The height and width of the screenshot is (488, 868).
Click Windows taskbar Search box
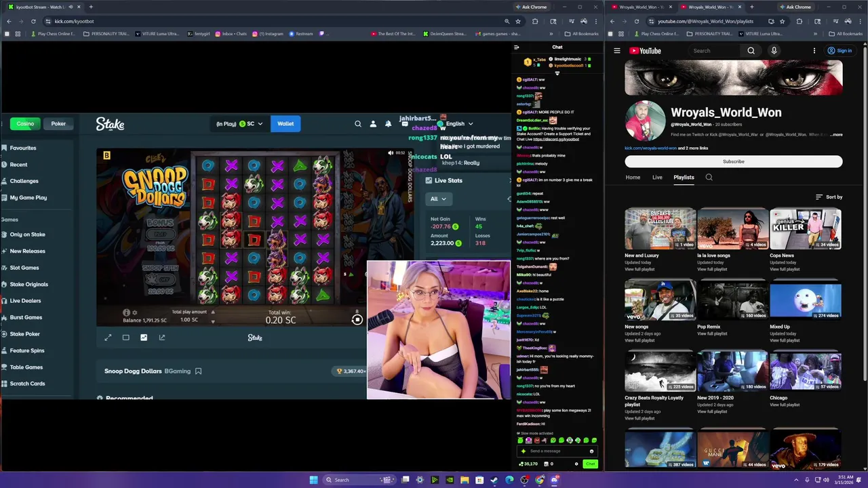(x=359, y=480)
